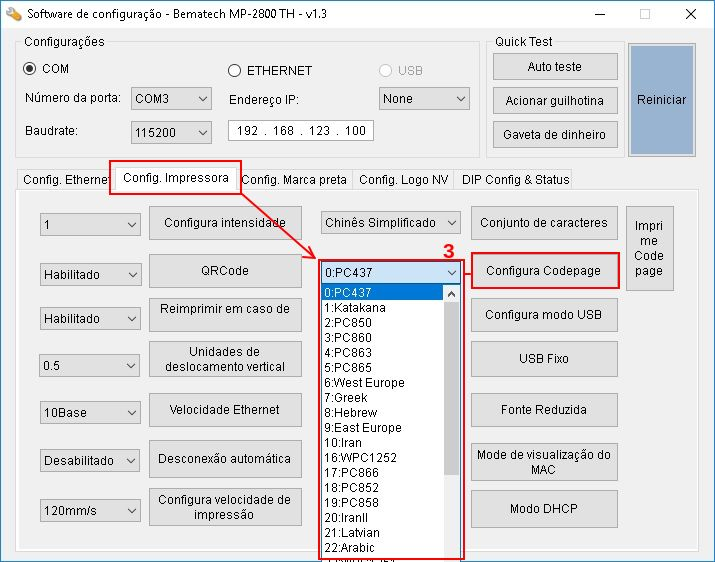Click the codepage list scroll-up arrow

click(x=451, y=294)
